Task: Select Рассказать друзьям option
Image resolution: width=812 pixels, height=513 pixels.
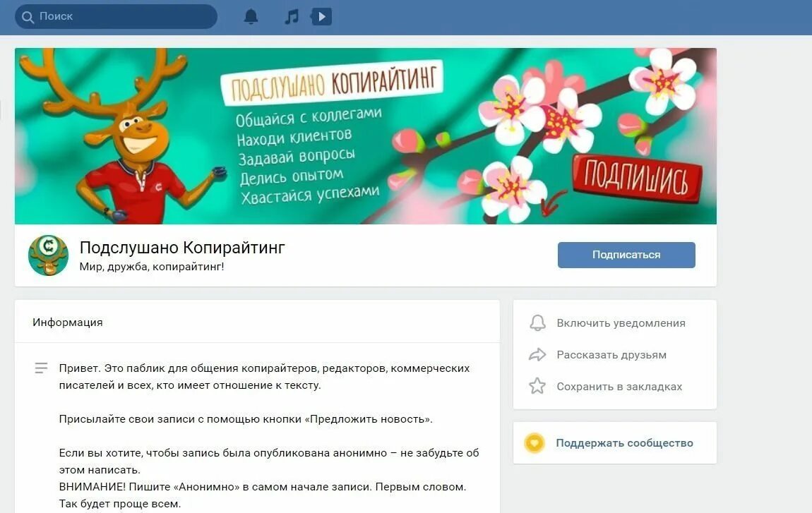Action: 611,355
